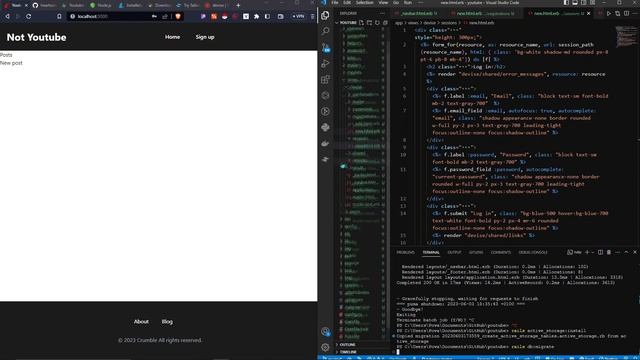640x360 pixels.
Task: Open the Accounts icon in VS Code activity bar
Action: (x=325, y=331)
